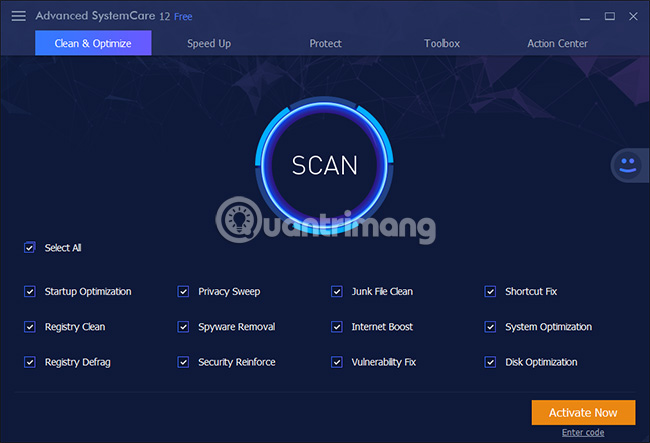Open the Speed Up tab
This screenshot has width=650, height=443.
209,44
